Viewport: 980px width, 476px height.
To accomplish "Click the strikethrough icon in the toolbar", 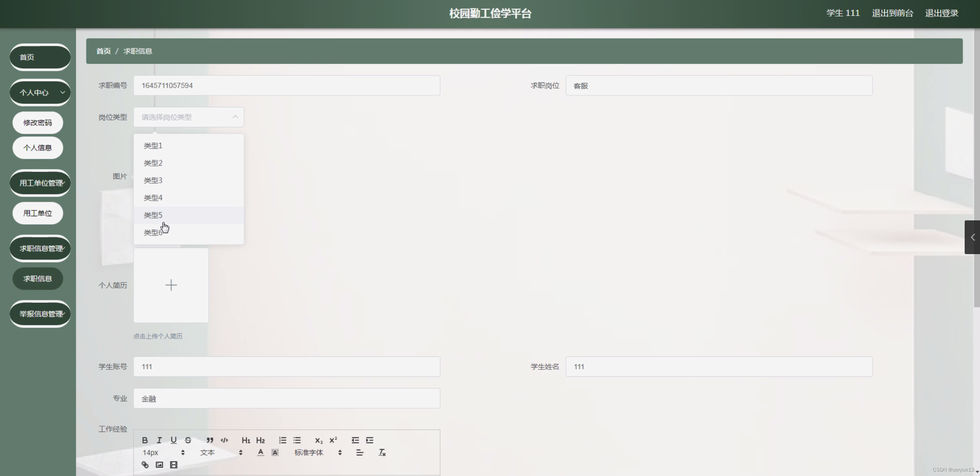I will pyautogui.click(x=188, y=440).
